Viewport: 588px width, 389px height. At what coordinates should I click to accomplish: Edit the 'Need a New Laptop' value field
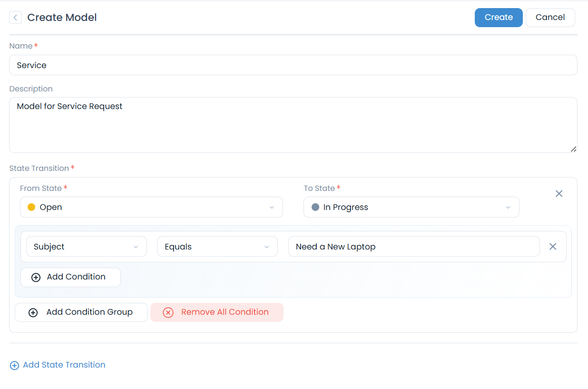pos(413,247)
